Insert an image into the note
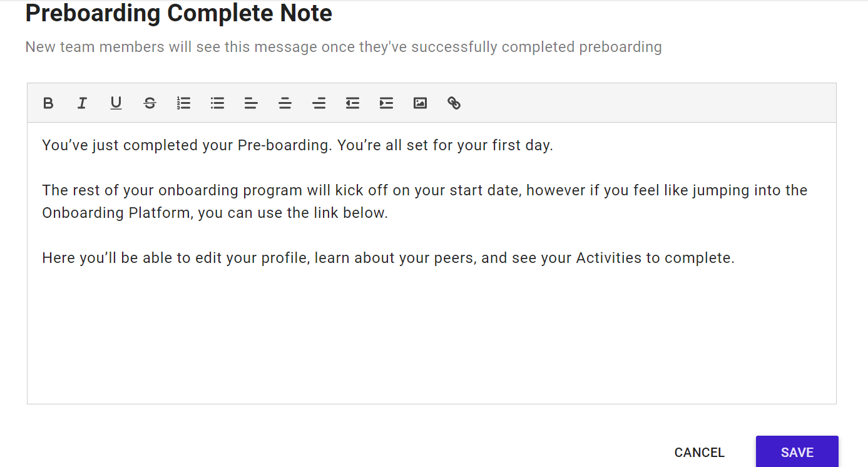Image resolution: width=868 pixels, height=467 pixels. [420, 103]
